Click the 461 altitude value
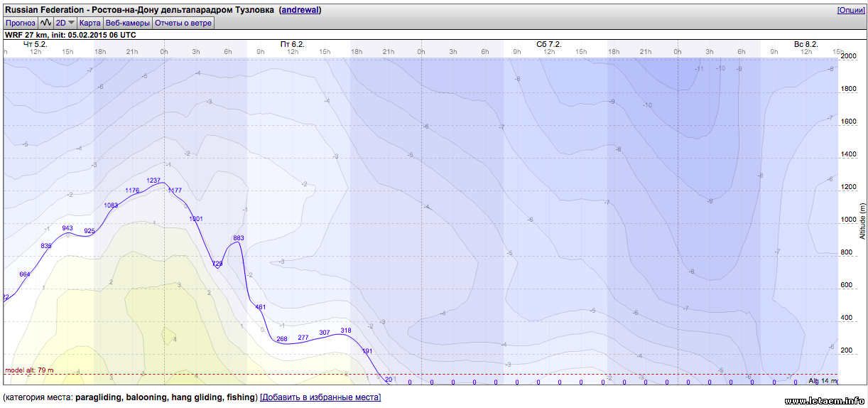This screenshot has height=408, width=868. pos(260,307)
